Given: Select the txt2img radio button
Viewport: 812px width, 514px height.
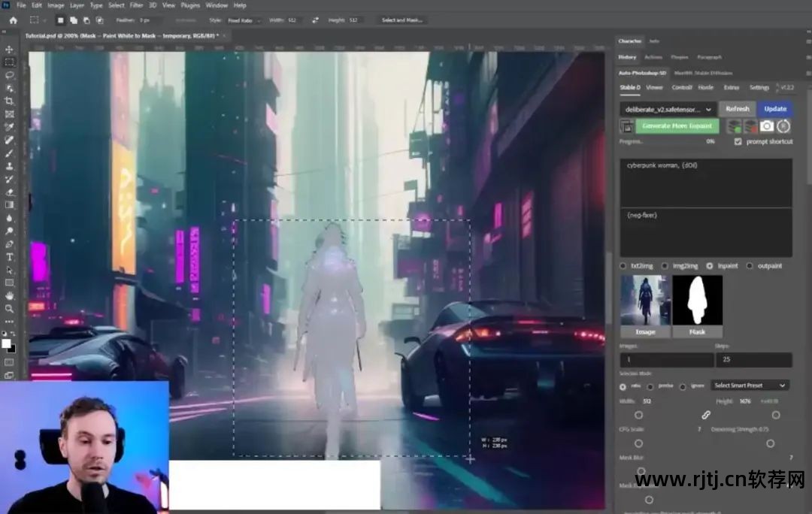Looking at the screenshot, I should [623, 266].
